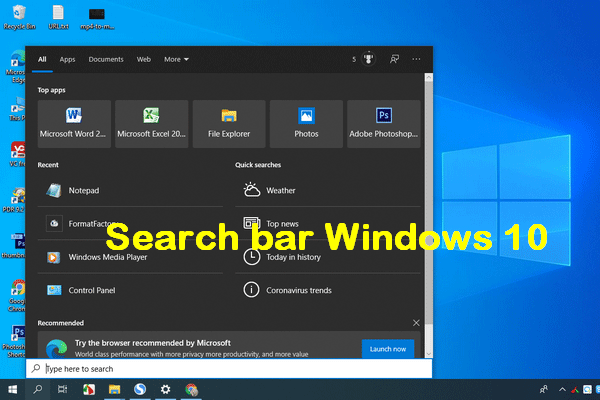Click "Try the browser recommended by Microsoft" text

(x=153, y=343)
